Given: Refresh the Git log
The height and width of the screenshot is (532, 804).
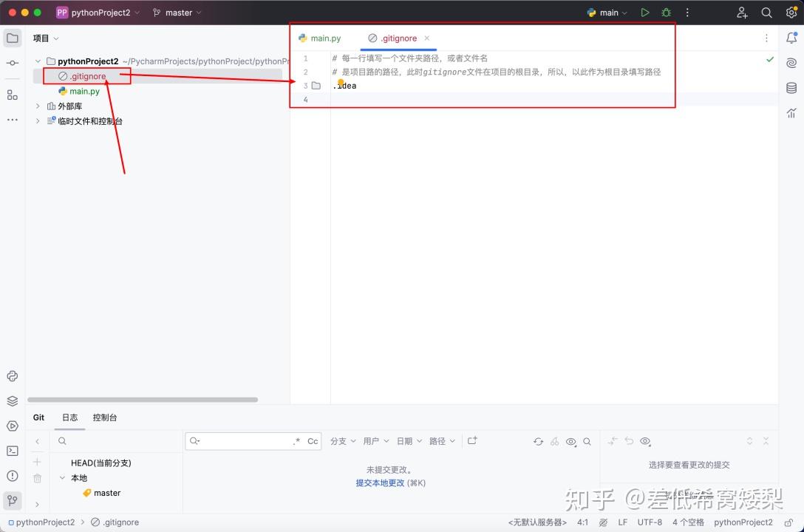Looking at the screenshot, I should pos(538,441).
